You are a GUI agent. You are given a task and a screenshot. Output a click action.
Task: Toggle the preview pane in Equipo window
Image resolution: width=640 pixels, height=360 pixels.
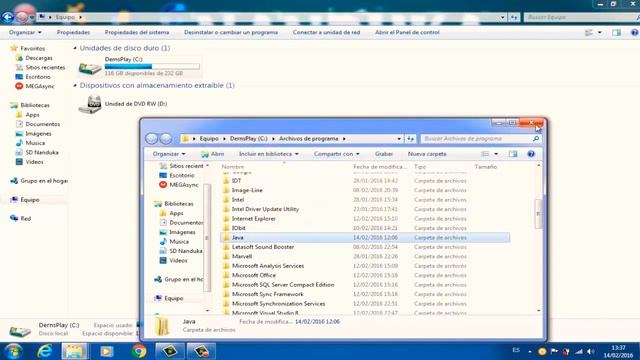[x=616, y=32]
